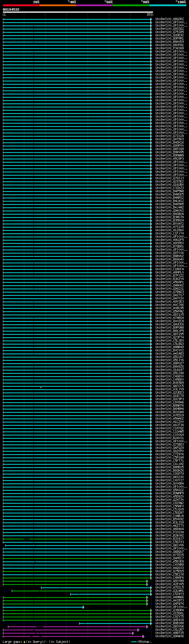Click hit label UniRef100_A3LYV9

pyautogui.click(x=170, y=389)
